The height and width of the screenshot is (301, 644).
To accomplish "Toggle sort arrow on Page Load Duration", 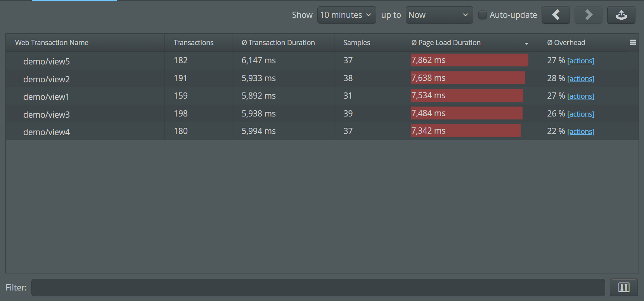I will tap(526, 43).
